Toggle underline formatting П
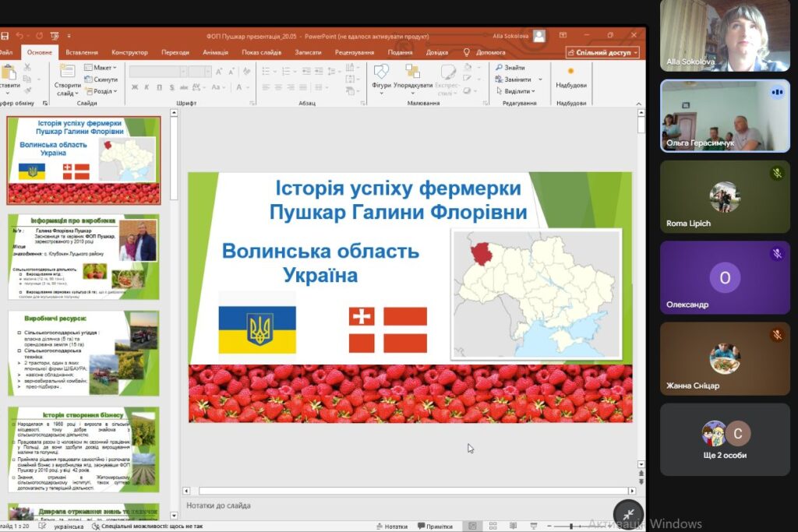Viewport: 798px width, 532px height. (159, 87)
